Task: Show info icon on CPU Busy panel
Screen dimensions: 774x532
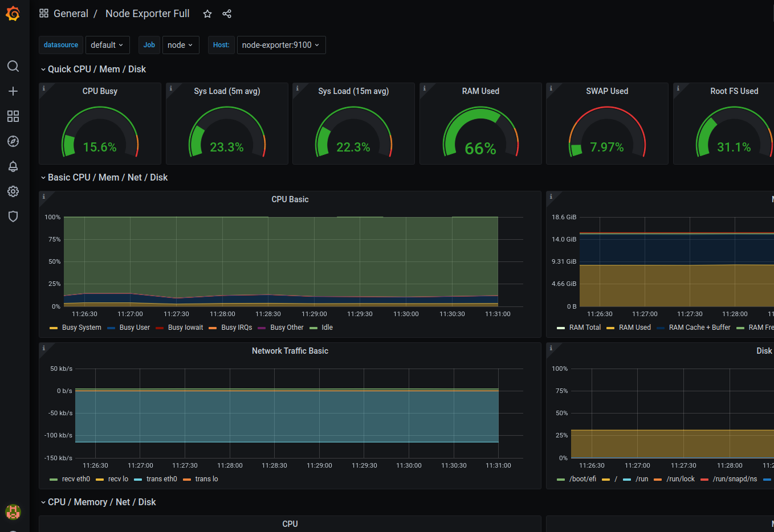Action: [x=44, y=88]
